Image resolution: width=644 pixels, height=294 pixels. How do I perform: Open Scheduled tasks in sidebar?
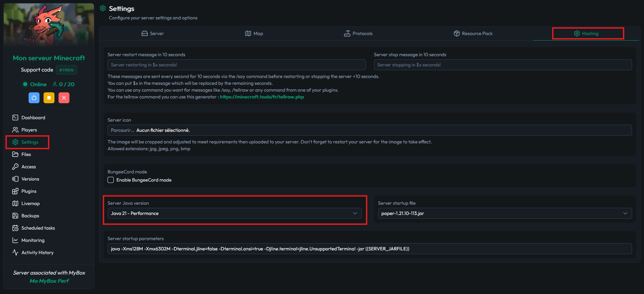38,228
